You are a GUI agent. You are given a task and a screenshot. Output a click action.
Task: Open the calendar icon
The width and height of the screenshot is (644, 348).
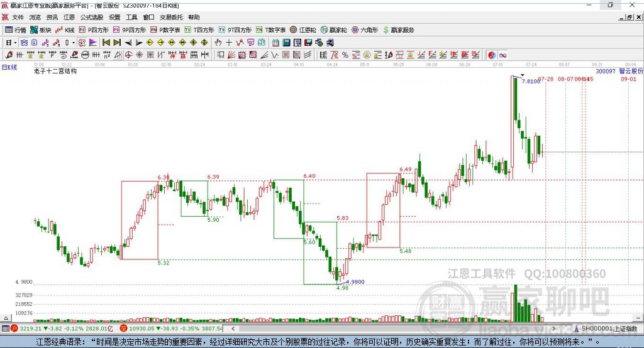coord(275,43)
